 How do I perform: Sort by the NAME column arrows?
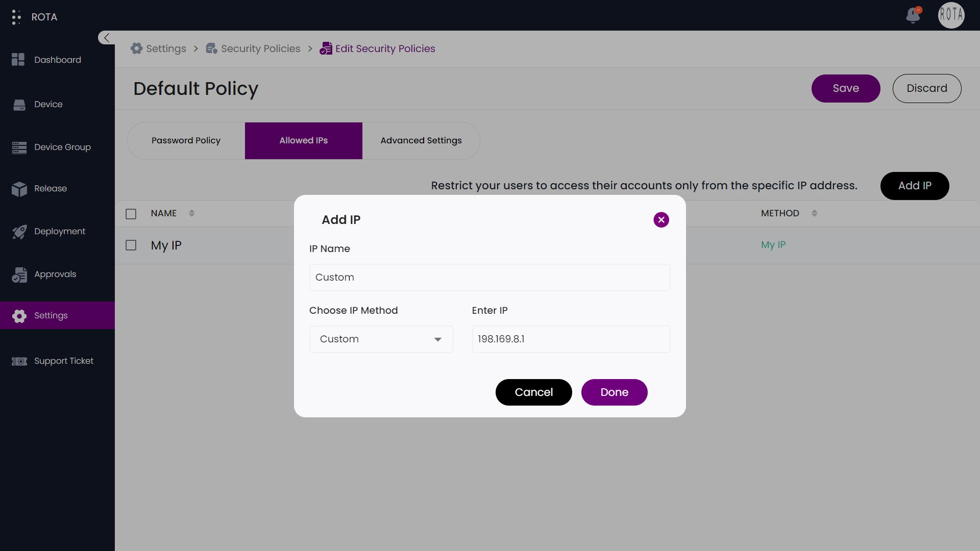click(191, 213)
